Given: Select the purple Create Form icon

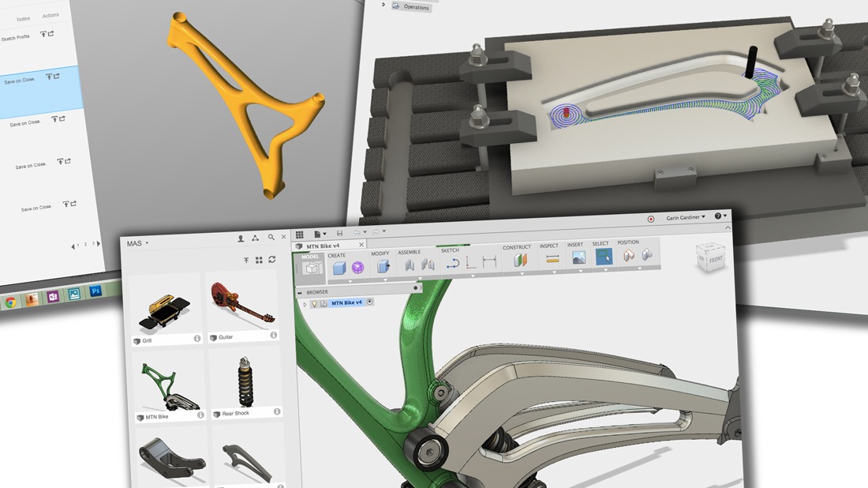Looking at the screenshot, I should coord(357,268).
